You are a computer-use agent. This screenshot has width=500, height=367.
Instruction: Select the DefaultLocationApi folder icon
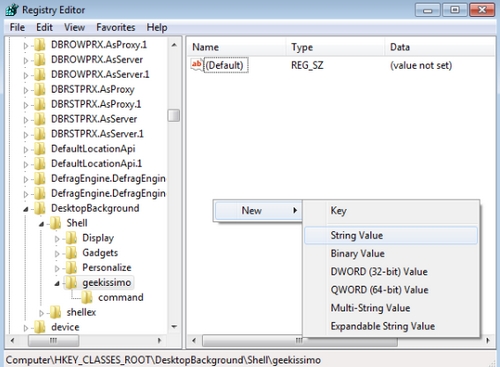[40, 149]
